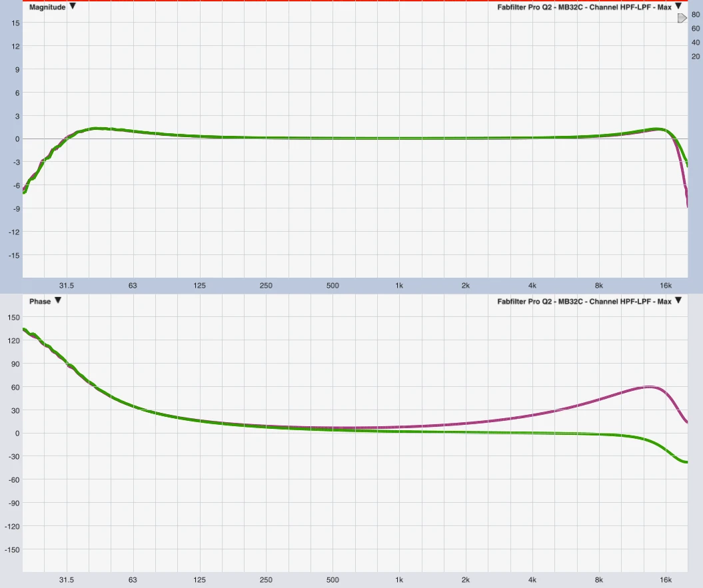The image size is (703, 588).
Task: Click the 31.5 label on the Magnitude frequency axis
Action: [66, 286]
